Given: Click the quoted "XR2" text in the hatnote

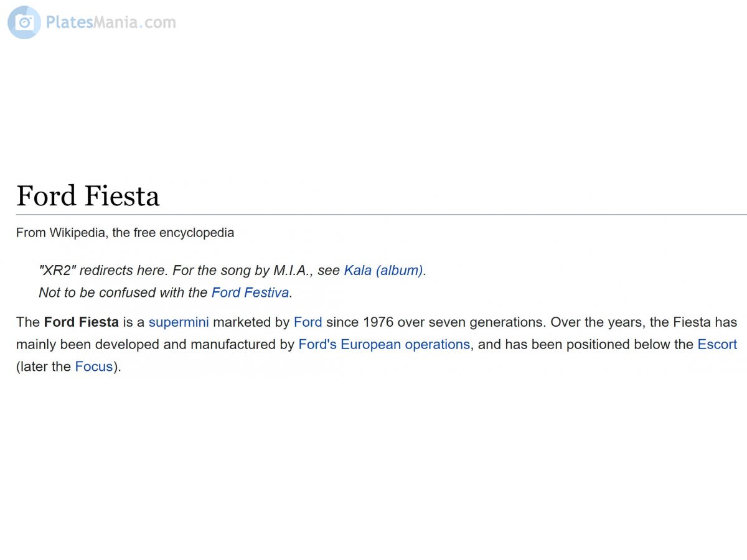Looking at the screenshot, I should (x=57, y=271).
